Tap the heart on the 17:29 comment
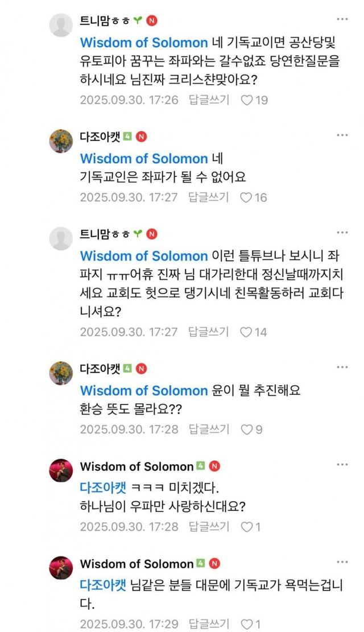Viewport: 364px width, 632px height. [247, 624]
